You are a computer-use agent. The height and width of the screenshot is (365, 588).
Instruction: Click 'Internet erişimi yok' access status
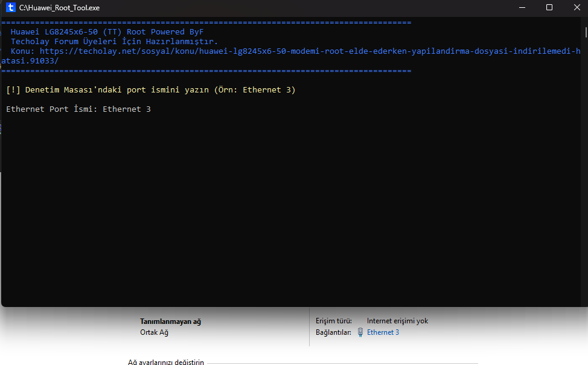[x=397, y=321]
